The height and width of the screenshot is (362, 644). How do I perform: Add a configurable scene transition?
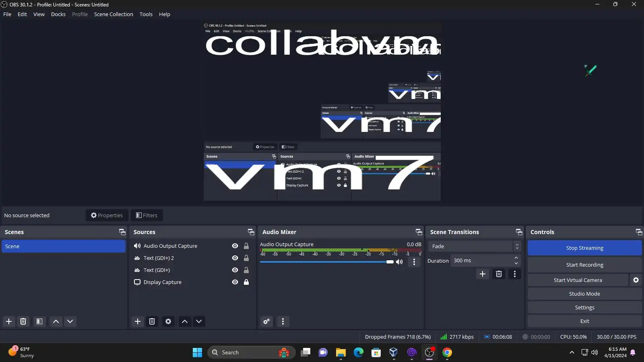[x=483, y=274]
